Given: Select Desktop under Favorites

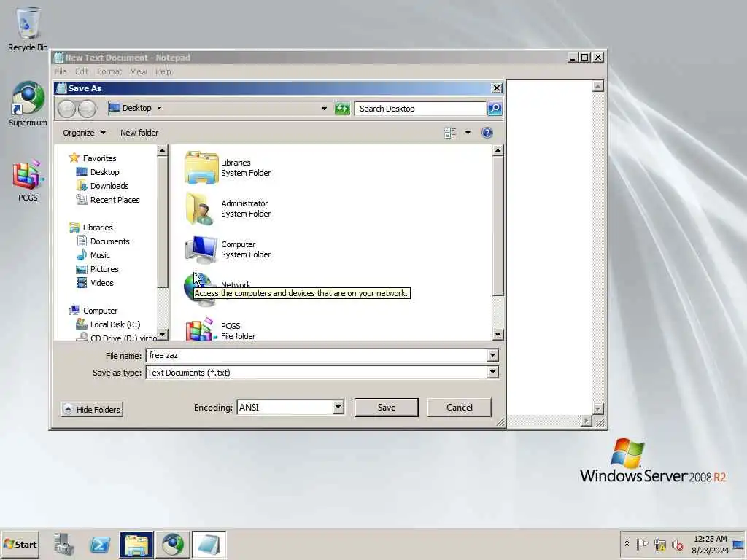Looking at the screenshot, I should point(104,172).
